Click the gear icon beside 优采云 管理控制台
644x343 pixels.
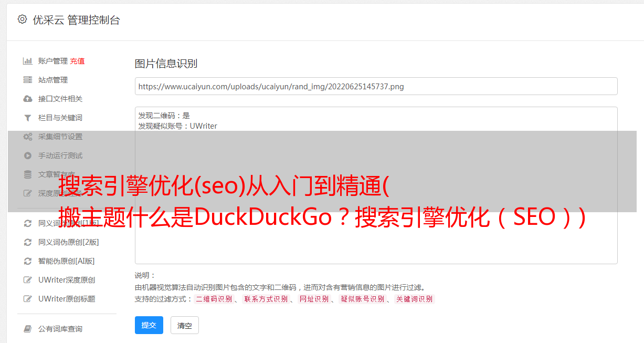point(22,19)
